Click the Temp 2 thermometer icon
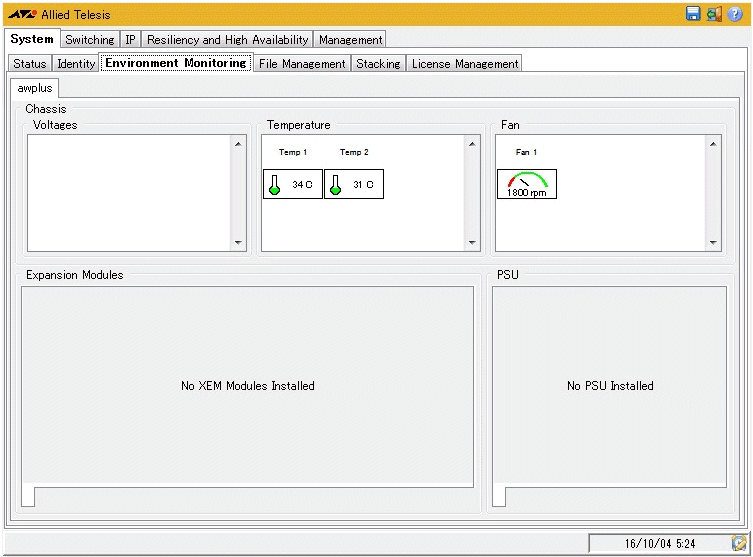Image resolution: width=753 pixels, height=557 pixels. [335, 184]
